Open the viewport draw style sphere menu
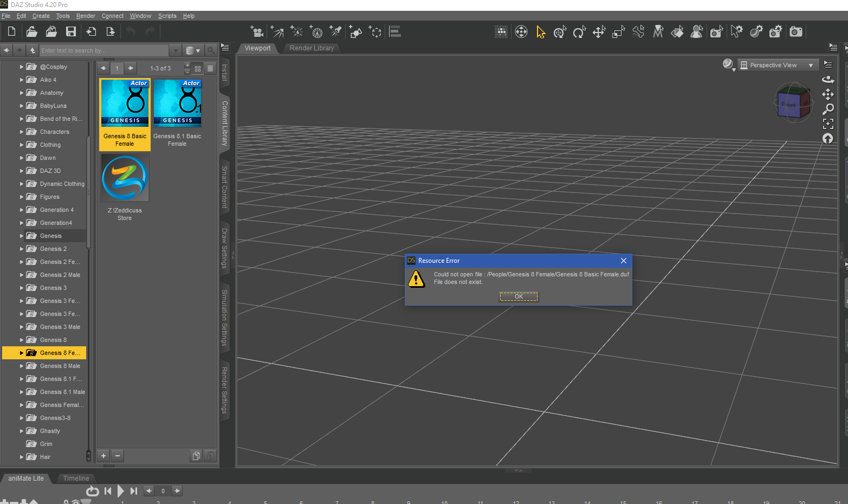Screen dimensions: 848x504 click(729, 65)
